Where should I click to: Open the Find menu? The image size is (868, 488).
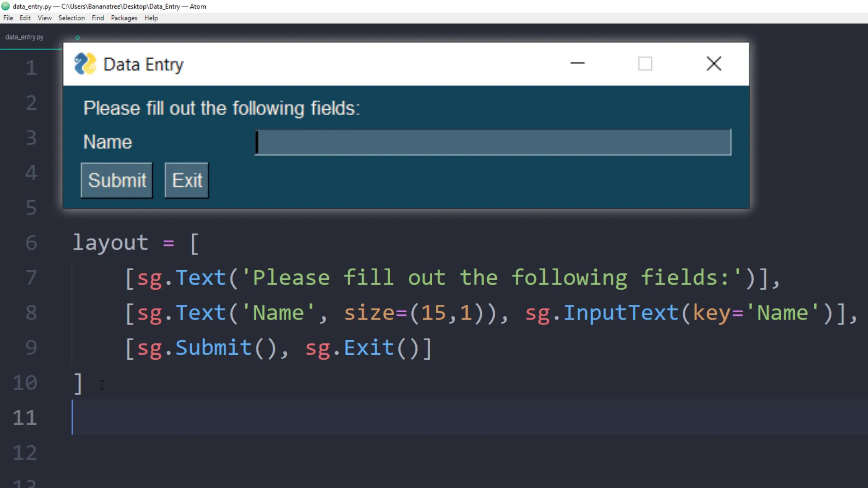tap(98, 18)
